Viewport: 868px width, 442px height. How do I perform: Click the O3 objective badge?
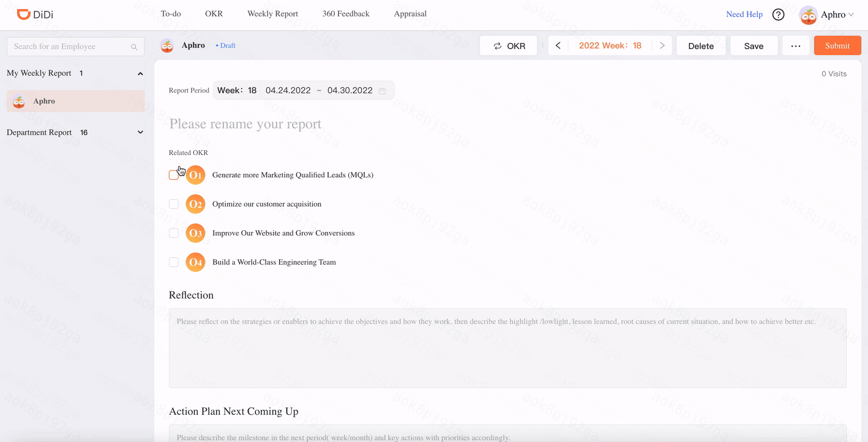click(196, 233)
